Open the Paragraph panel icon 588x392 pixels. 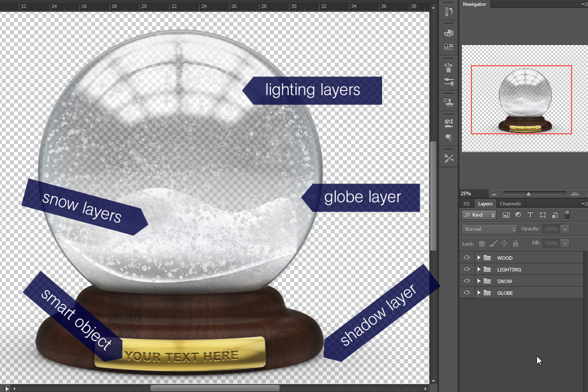(x=448, y=138)
